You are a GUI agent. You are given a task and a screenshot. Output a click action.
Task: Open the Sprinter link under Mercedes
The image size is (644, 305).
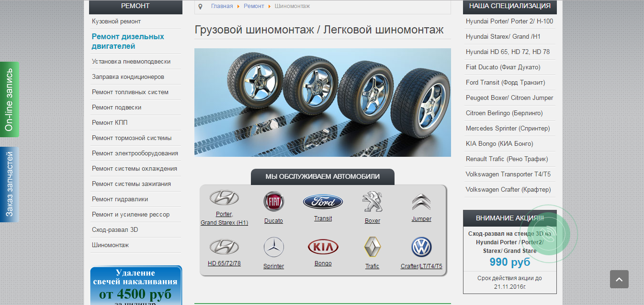pyautogui.click(x=274, y=266)
